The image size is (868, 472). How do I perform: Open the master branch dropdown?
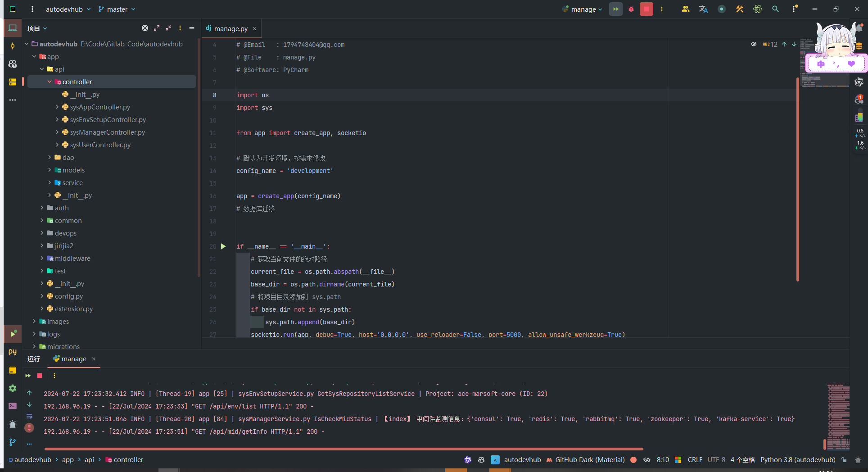[117, 9]
